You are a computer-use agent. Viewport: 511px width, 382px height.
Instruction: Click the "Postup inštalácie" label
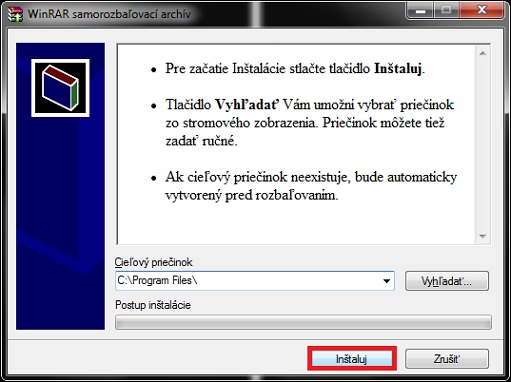tap(153, 305)
